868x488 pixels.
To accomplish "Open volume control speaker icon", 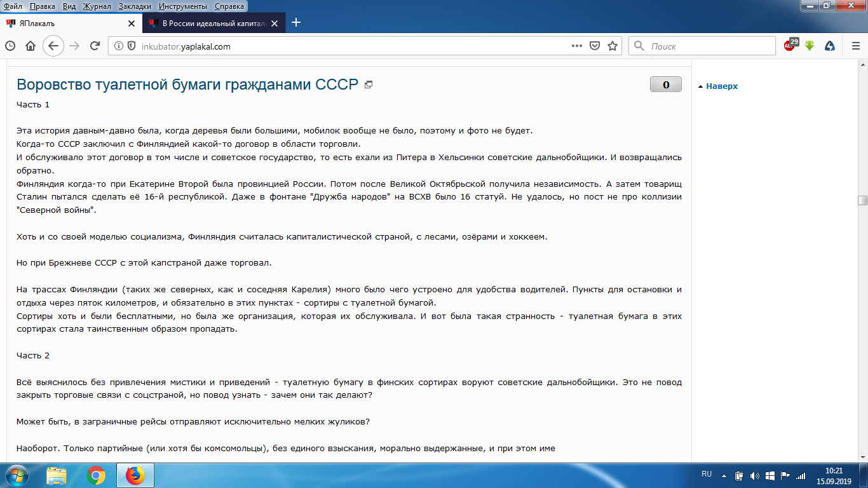I will (754, 475).
